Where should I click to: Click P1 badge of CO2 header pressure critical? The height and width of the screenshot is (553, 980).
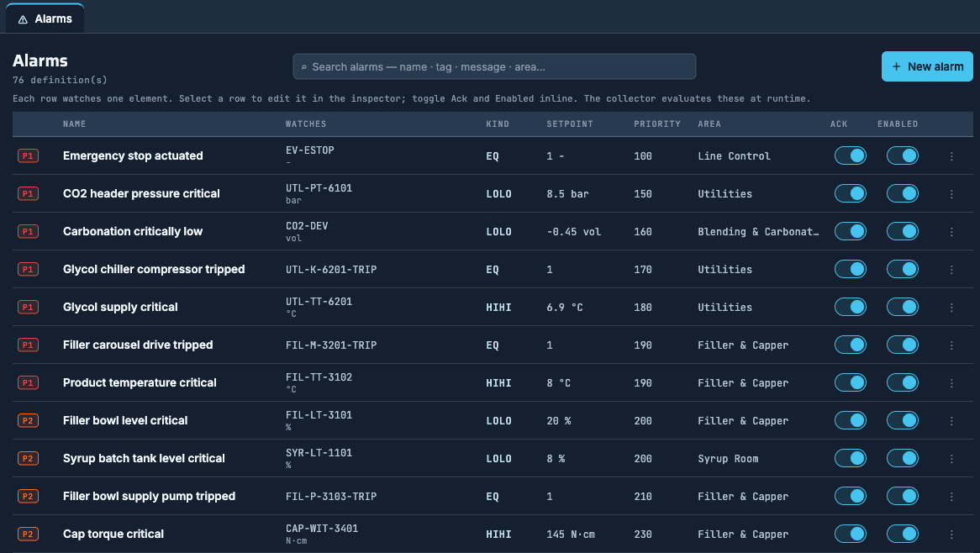28,193
